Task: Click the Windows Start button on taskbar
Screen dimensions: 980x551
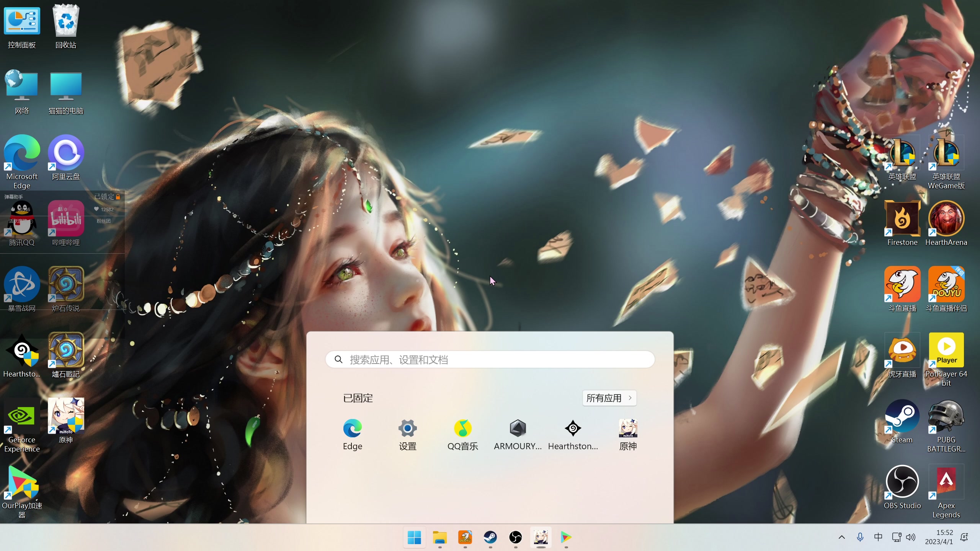Action: pyautogui.click(x=415, y=537)
